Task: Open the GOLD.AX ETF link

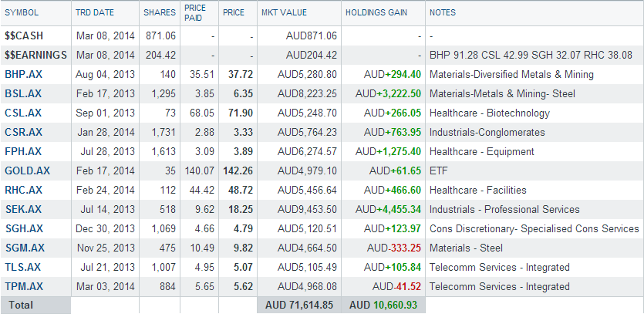Action: pyautogui.click(x=27, y=171)
